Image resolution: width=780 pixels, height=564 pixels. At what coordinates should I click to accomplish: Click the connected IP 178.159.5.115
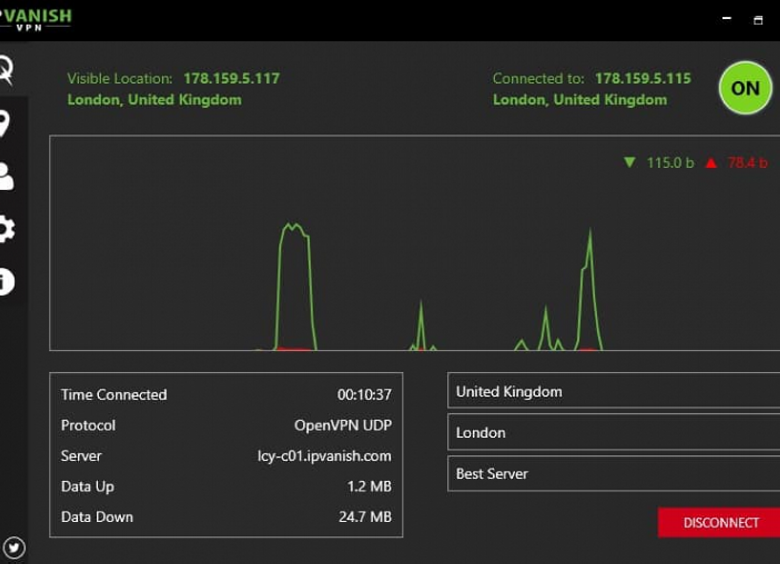pyautogui.click(x=643, y=78)
